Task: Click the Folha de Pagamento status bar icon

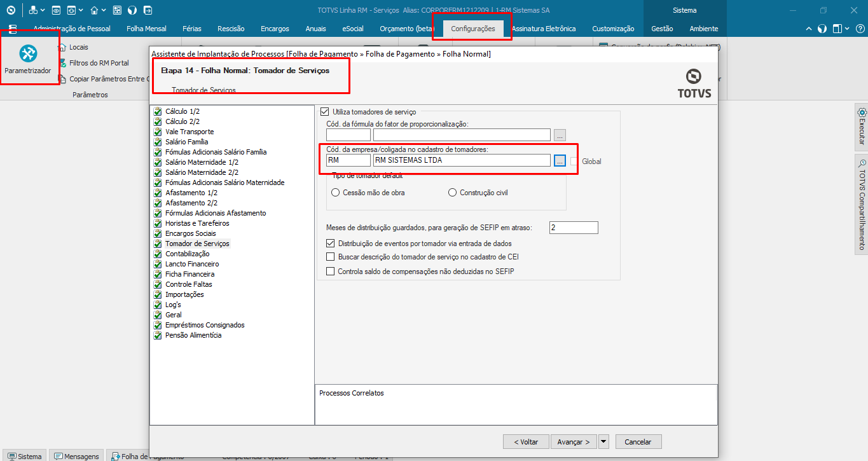Action: pyautogui.click(x=115, y=456)
